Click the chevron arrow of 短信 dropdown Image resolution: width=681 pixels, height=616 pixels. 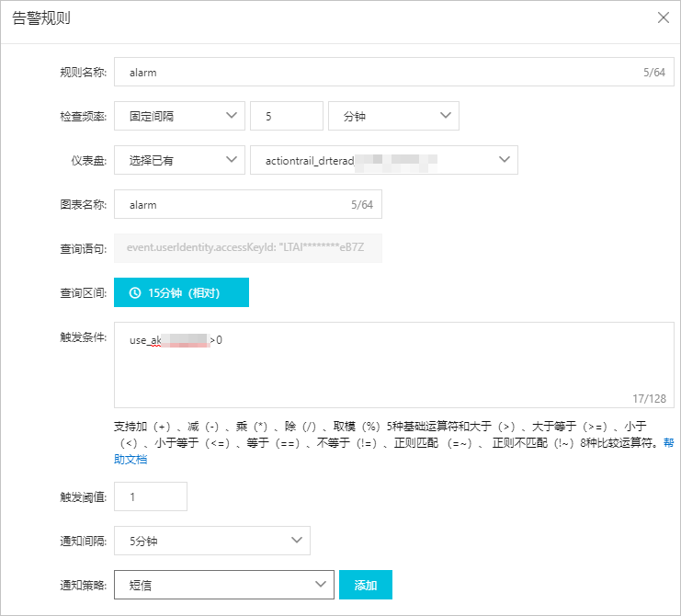pos(321,584)
